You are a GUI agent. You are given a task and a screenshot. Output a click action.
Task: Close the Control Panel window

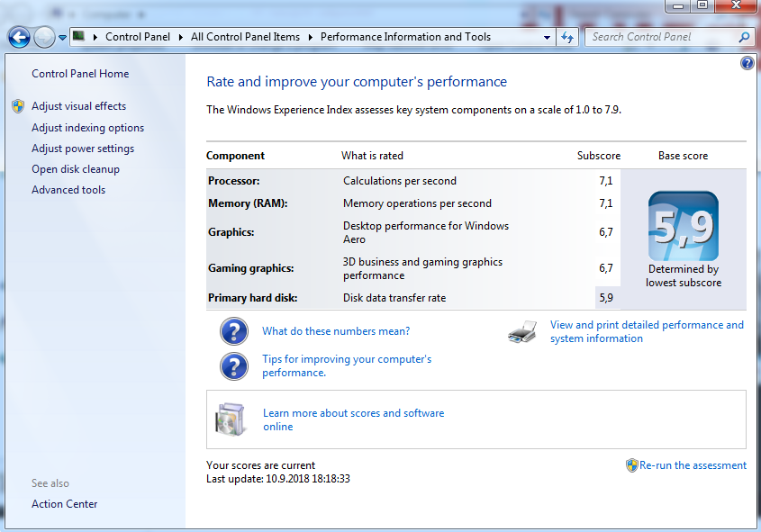pyautogui.click(x=736, y=5)
